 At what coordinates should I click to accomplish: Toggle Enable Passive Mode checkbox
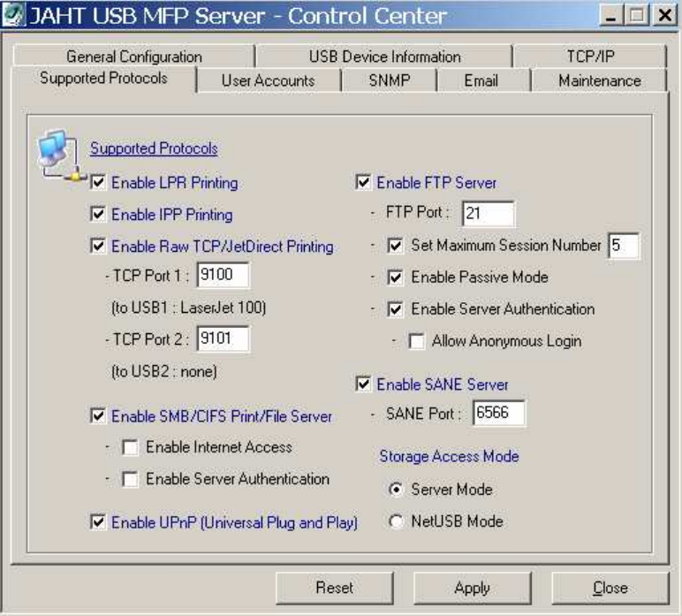(x=395, y=278)
